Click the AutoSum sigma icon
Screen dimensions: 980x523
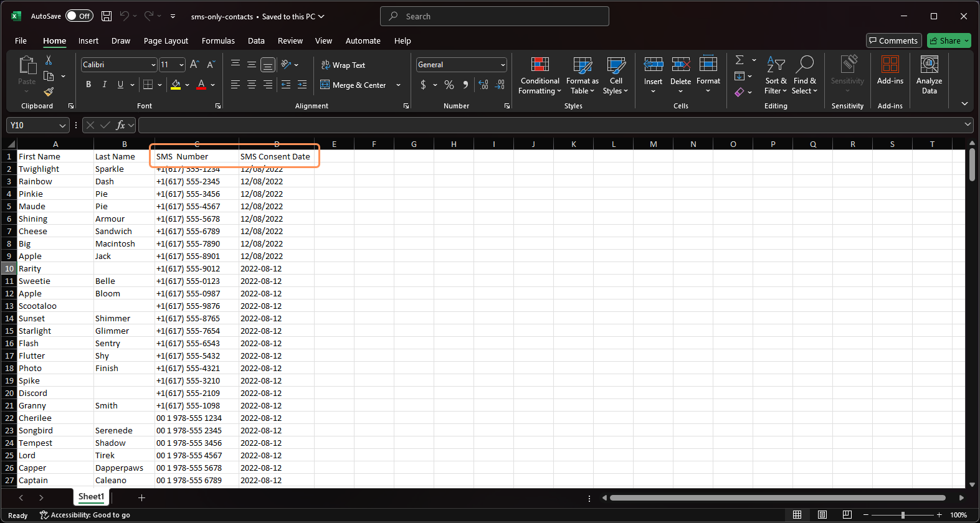740,60
